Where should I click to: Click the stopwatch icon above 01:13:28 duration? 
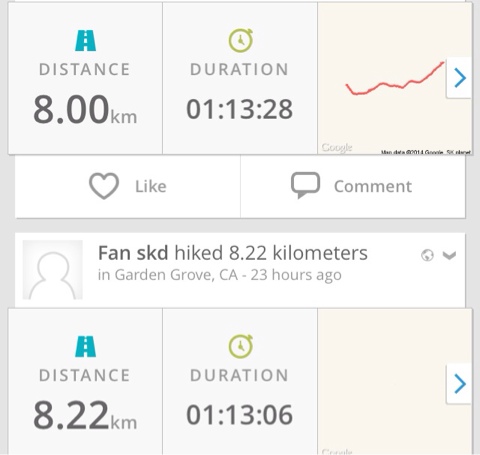(241, 40)
